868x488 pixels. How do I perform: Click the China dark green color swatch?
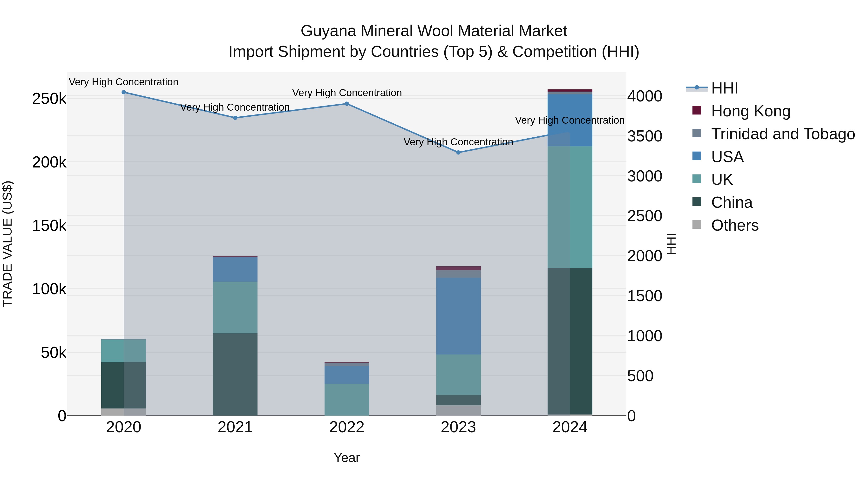697,202
